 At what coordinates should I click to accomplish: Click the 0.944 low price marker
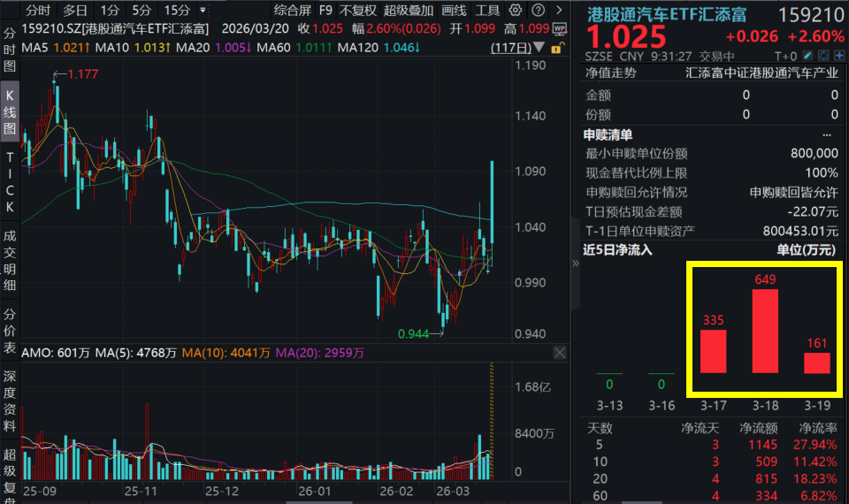[x=413, y=334]
